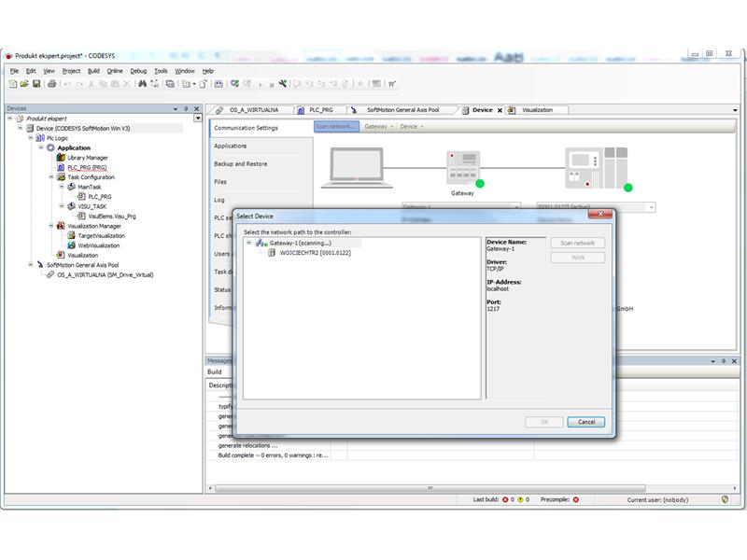Collapse the Visualization Manager node

click(x=51, y=226)
